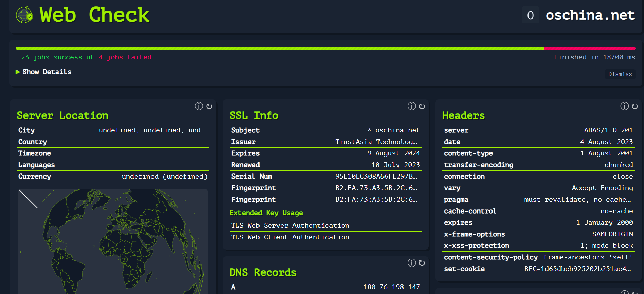Open info for Headers card
Image resolution: width=644 pixels, height=294 pixels.
pyautogui.click(x=624, y=106)
